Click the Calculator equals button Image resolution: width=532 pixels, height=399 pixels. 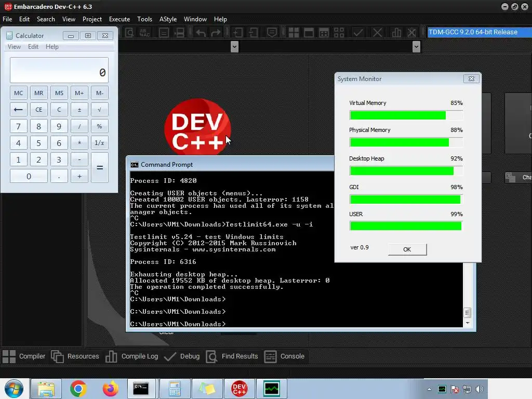[100, 168]
